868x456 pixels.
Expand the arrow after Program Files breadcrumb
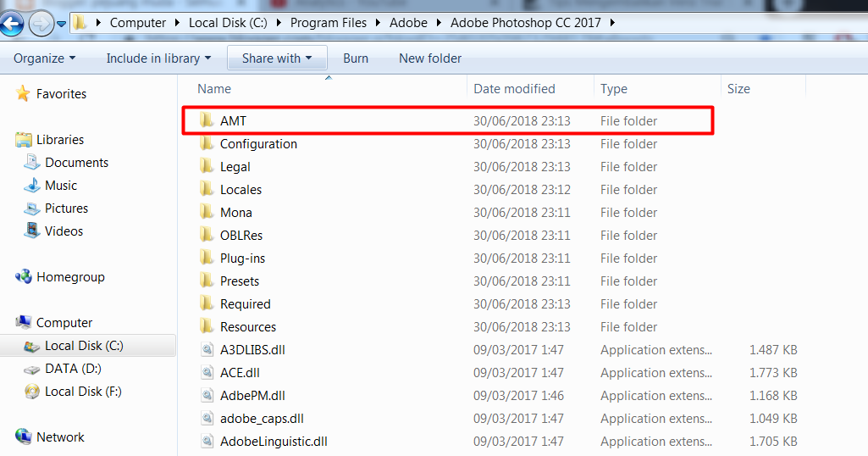[x=378, y=23]
